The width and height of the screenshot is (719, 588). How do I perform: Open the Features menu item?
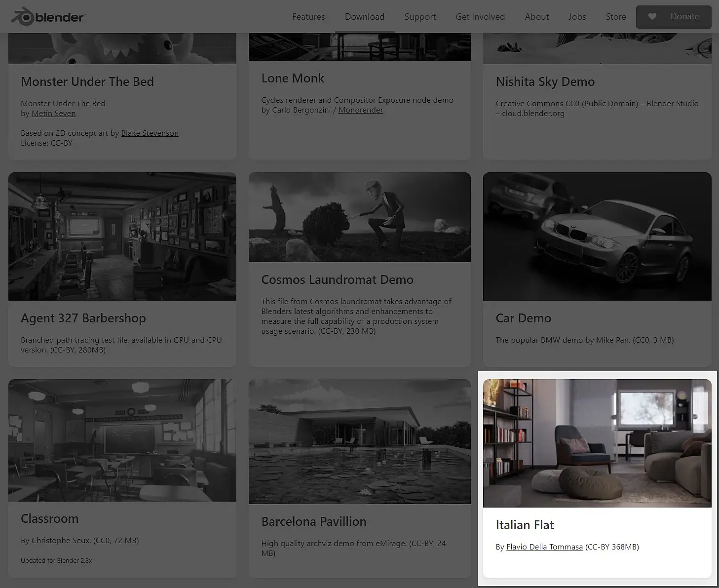(308, 17)
